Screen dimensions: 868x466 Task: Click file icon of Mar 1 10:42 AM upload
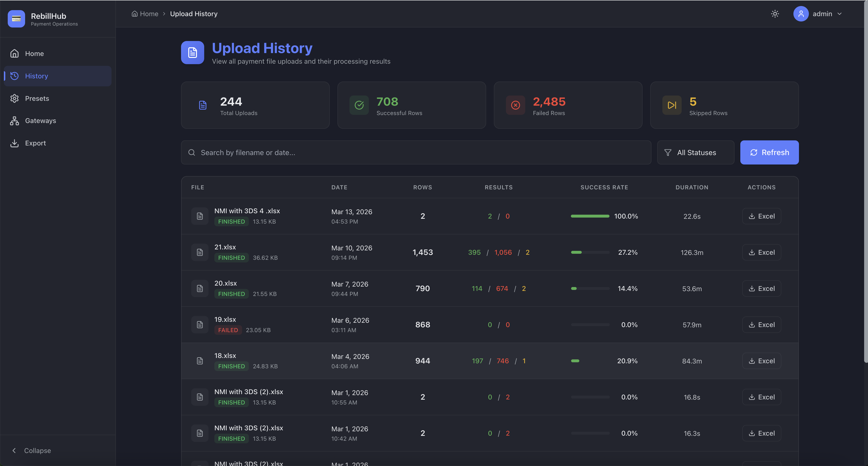pos(200,433)
